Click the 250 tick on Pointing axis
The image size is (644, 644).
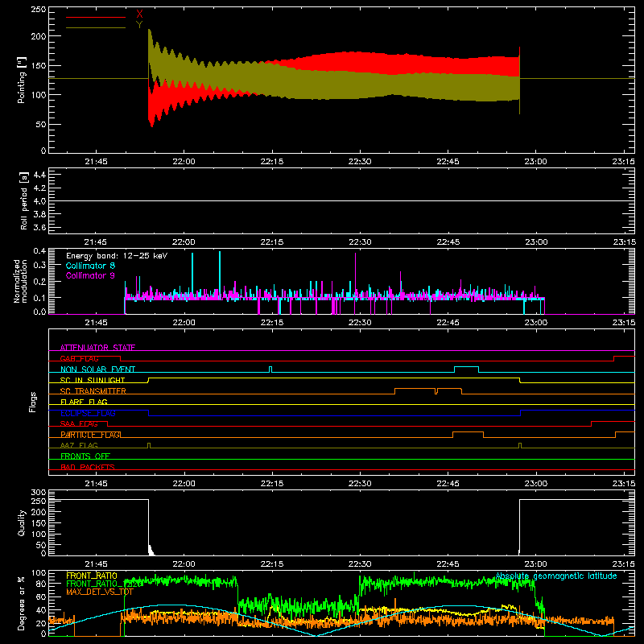point(39,10)
